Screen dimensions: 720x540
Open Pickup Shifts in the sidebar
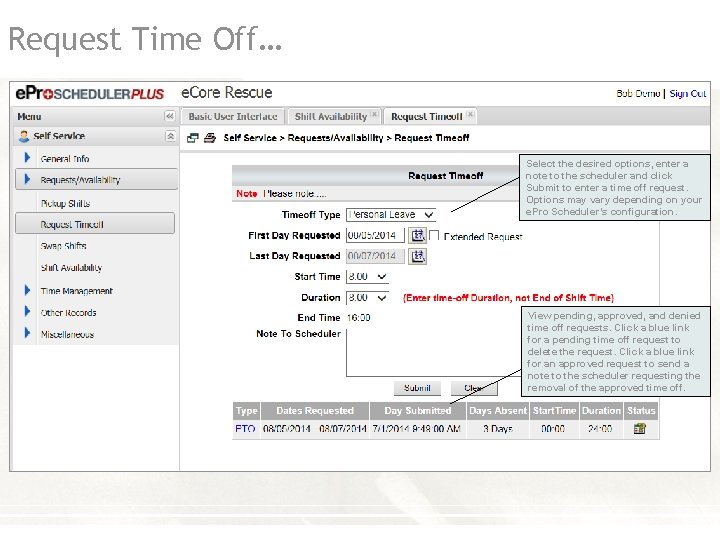[65, 203]
